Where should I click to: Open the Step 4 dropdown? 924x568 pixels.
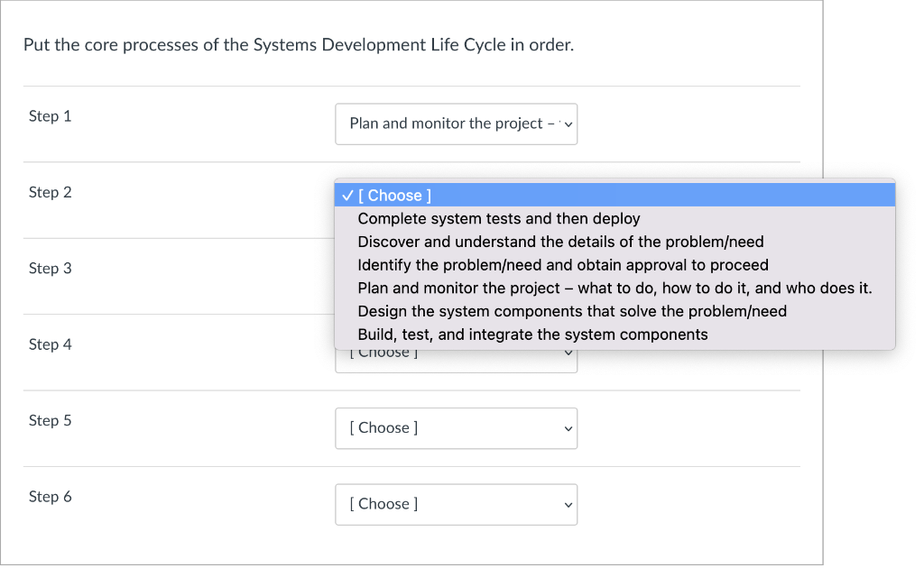click(456, 362)
